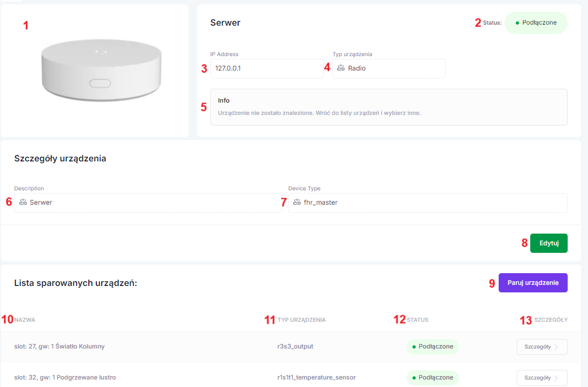Click the Edytuj button
The image size is (588, 387).
[x=548, y=243]
